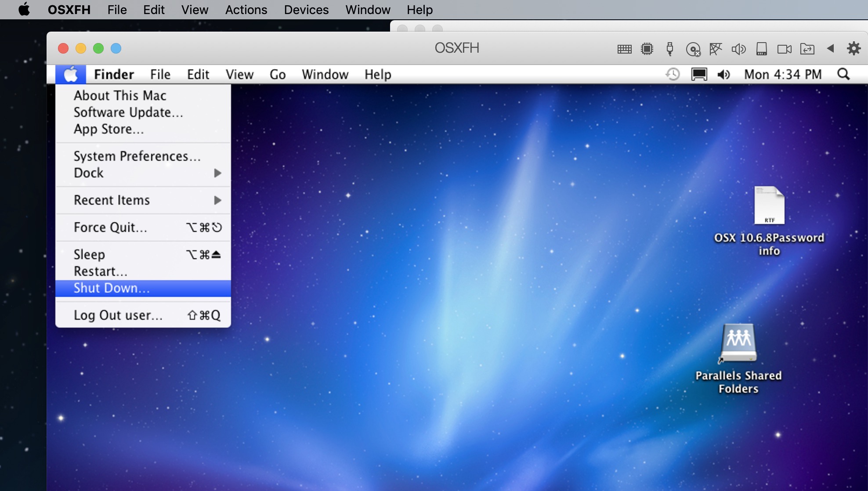
Task: Click the camera icon in OSXFH toolbar
Action: pyautogui.click(x=784, y=49)
